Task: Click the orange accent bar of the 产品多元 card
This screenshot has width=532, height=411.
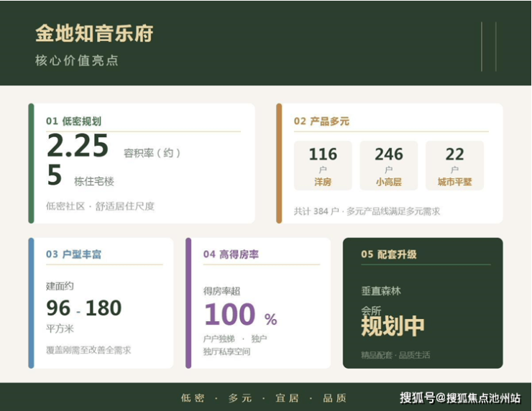Action: (x=279, y=163)
